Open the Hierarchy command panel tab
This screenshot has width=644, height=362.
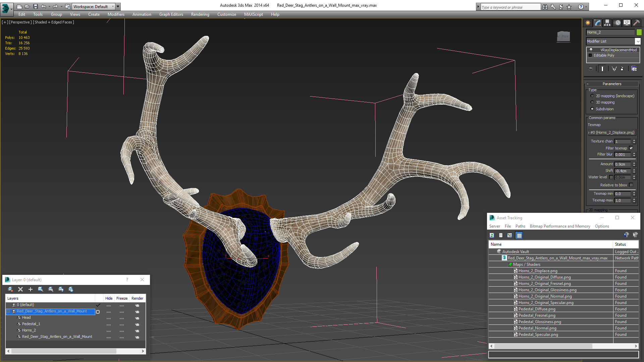coord(607,23)
